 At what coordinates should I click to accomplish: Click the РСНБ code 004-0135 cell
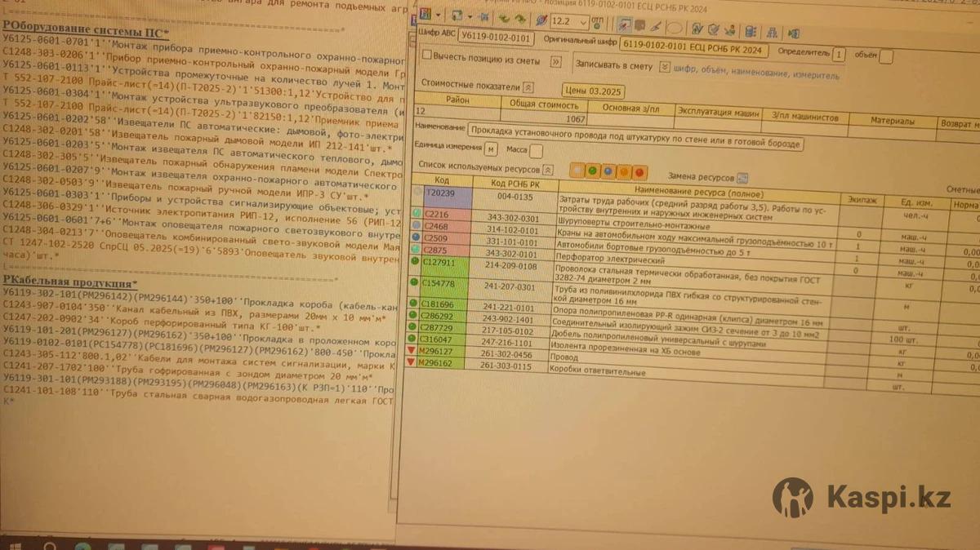(514, 197)
